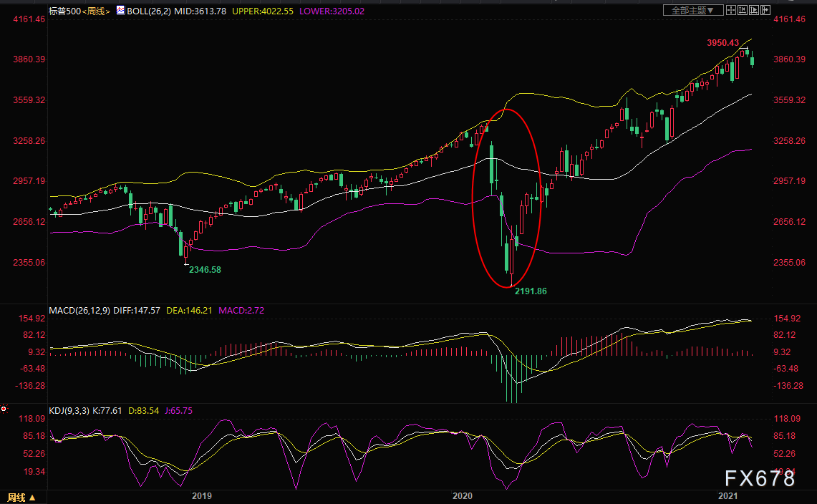Image resolution: width=817 pixels, height=504 pixels.
Task: Click the K:77.61 value
Action: (x=107, y=411)
